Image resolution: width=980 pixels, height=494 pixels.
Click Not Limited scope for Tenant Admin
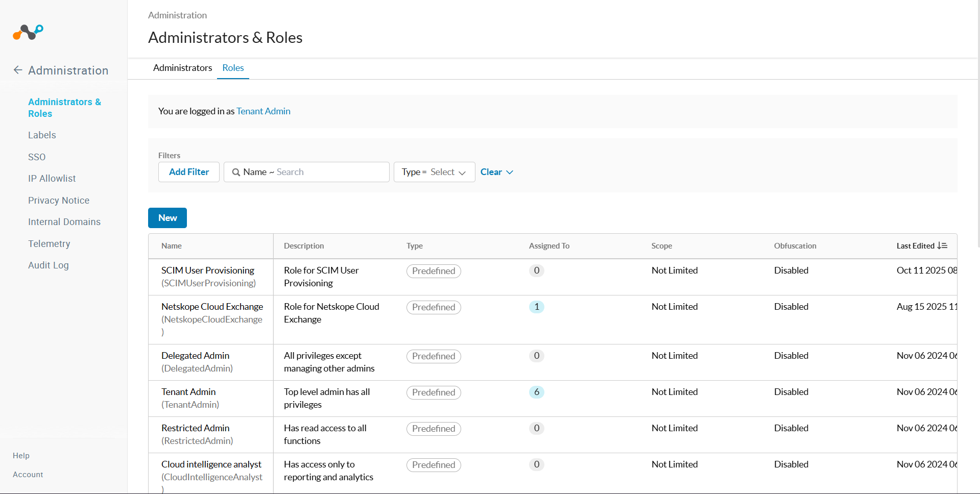pyautogui.click(x=675, y=391)
